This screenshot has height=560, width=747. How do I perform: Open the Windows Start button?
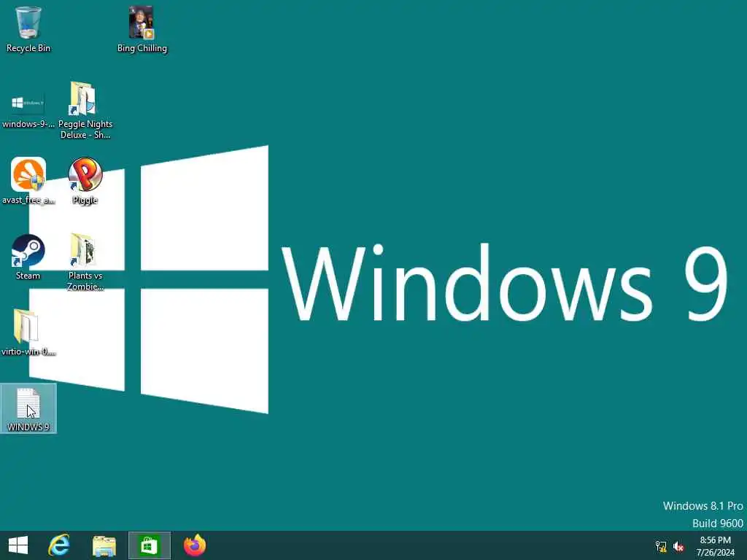18,545
